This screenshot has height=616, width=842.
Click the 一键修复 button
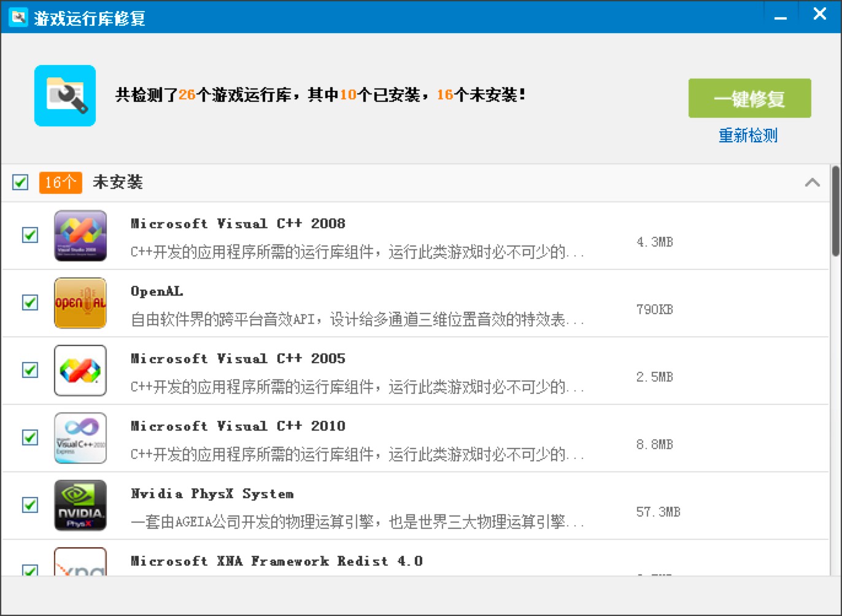[x=749, y=98]
